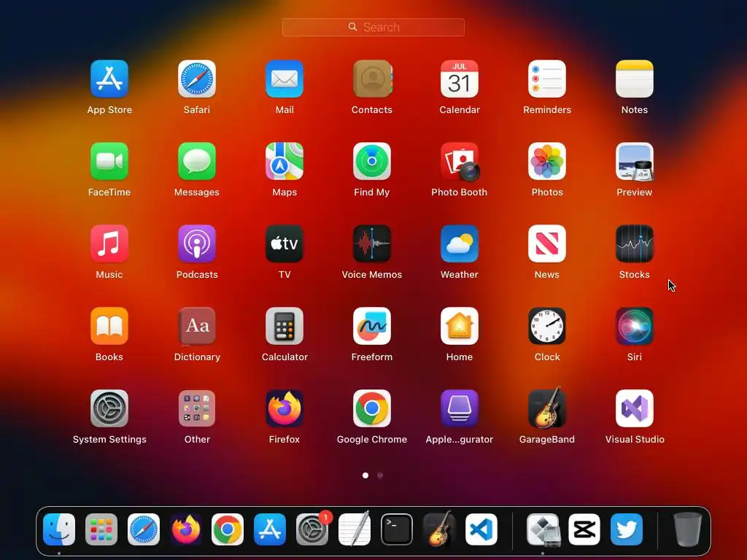Open Chrome from the Dock

(x=228, y=529)
